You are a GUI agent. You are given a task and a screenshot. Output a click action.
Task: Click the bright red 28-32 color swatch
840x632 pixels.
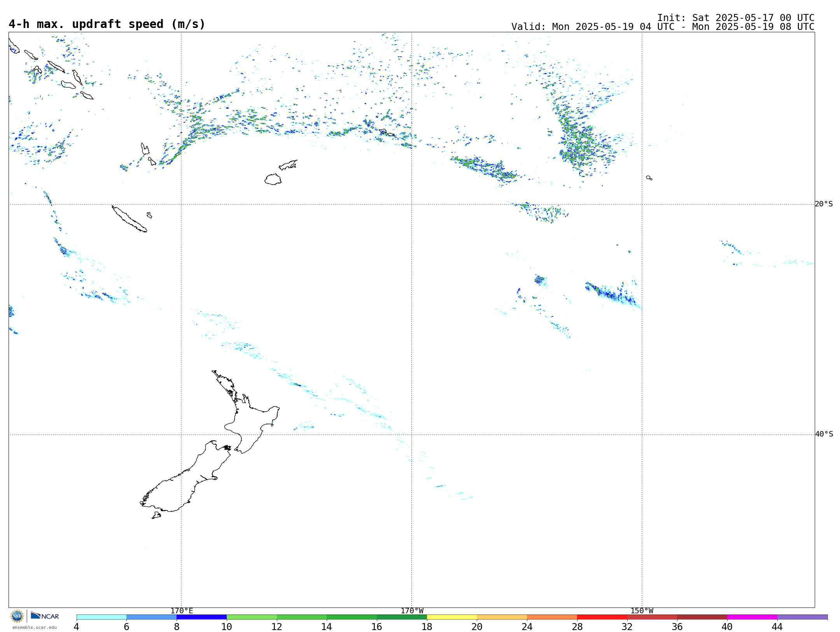click(602, 617)
